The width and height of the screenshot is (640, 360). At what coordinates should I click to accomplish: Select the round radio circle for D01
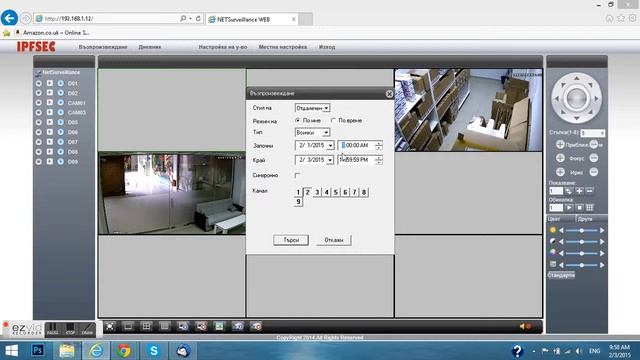tap(39, 83)
